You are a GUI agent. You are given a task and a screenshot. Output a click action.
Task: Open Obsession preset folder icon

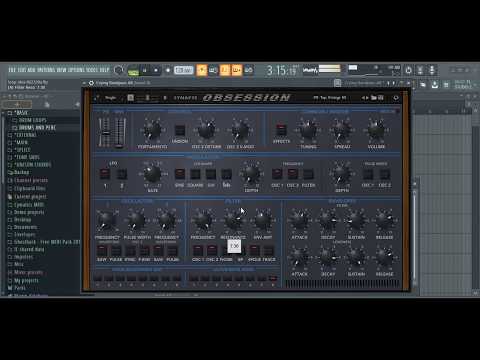coord(374,98)
